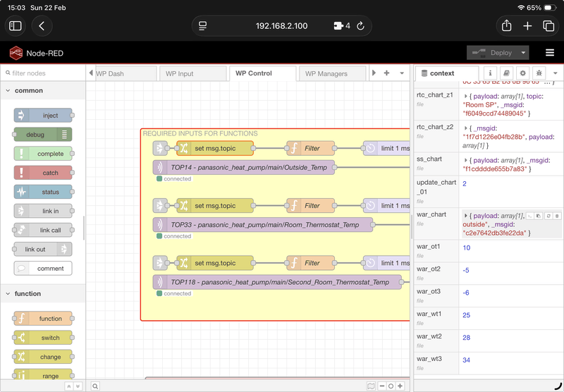
Task: Click the Node-RED logo
Action: coord(16,53)
